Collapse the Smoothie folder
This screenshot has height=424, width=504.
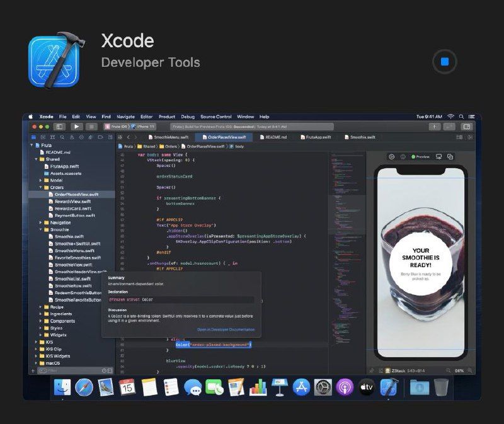[40, 229]
